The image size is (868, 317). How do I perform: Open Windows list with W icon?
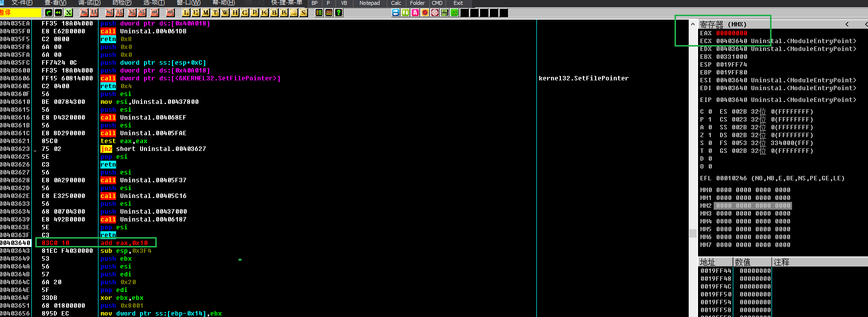[x=225, y=13]
